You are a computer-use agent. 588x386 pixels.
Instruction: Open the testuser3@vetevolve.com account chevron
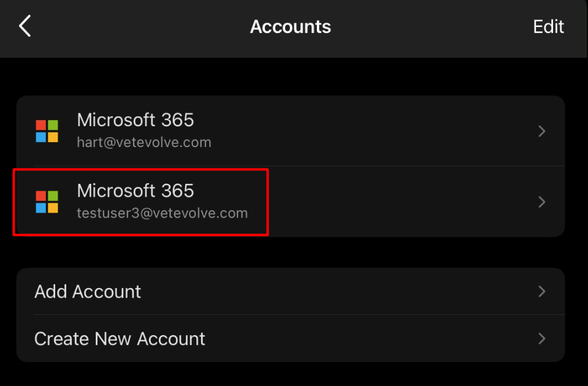(541, 202)
